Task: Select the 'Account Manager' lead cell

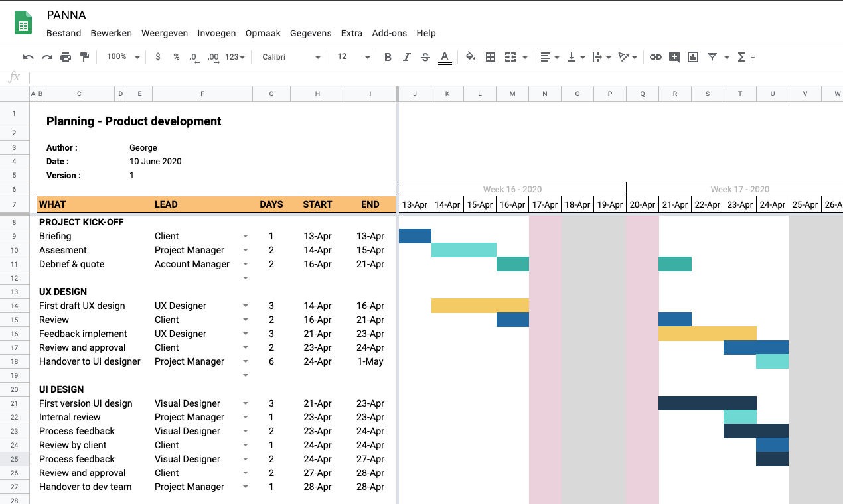Action: [192, 264]
